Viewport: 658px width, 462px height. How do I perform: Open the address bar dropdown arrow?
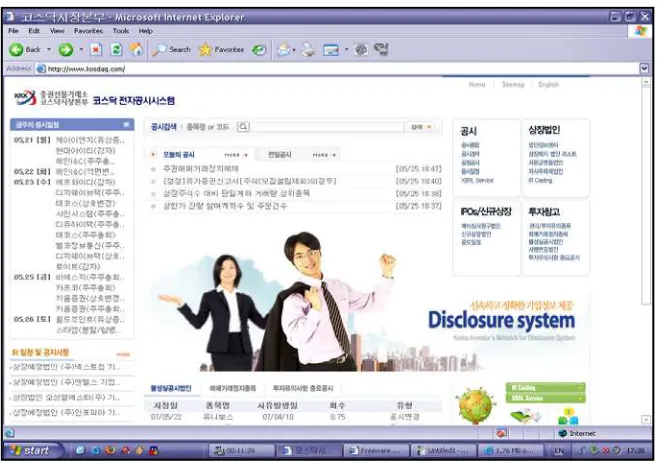(x=644, y=68)
